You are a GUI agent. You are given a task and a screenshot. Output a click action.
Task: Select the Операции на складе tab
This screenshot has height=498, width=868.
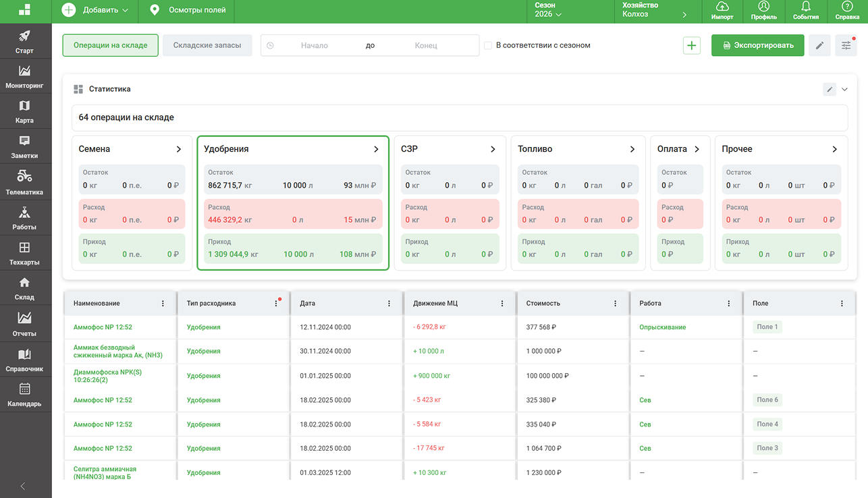pyautogui.click(x=111, y=45)
